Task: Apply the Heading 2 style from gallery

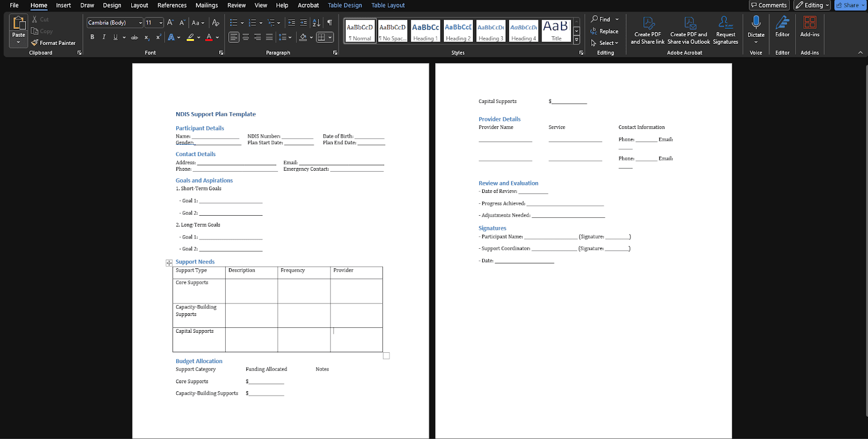Action: (458, 31)
